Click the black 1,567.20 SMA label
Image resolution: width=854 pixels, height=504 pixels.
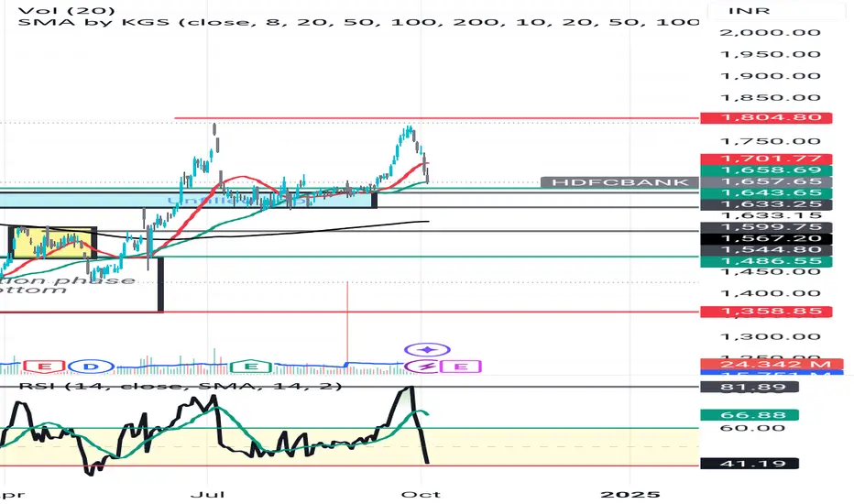pos(766,238)
